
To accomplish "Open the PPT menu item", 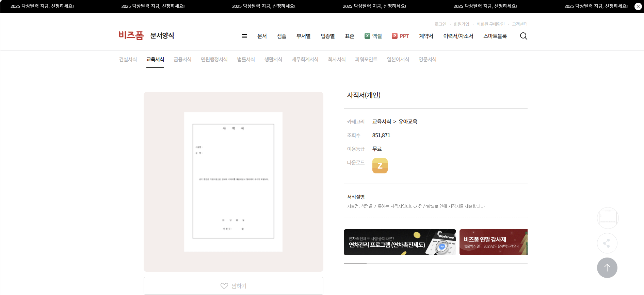I will (x=400, y=36).
